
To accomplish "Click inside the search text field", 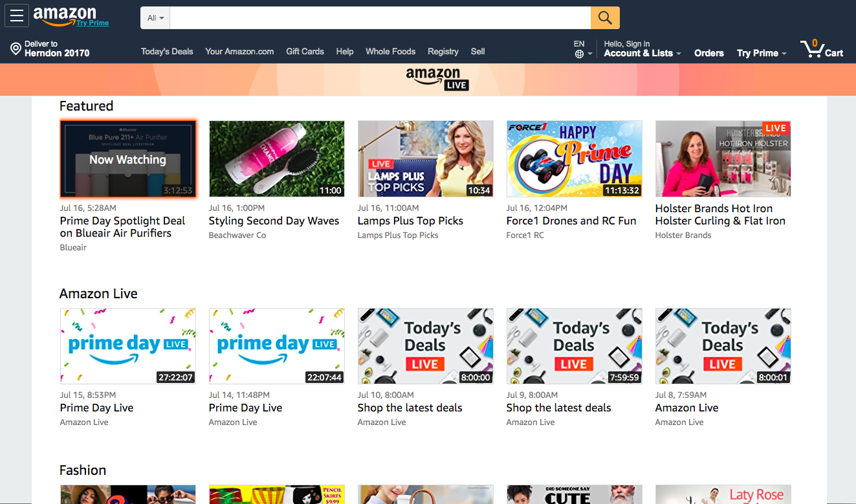I will (380, 18).
